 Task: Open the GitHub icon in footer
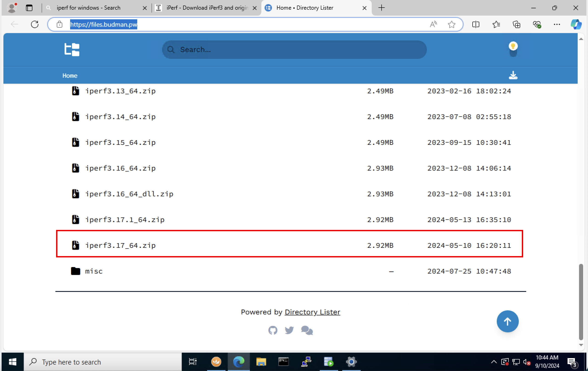tap(273, 330)
